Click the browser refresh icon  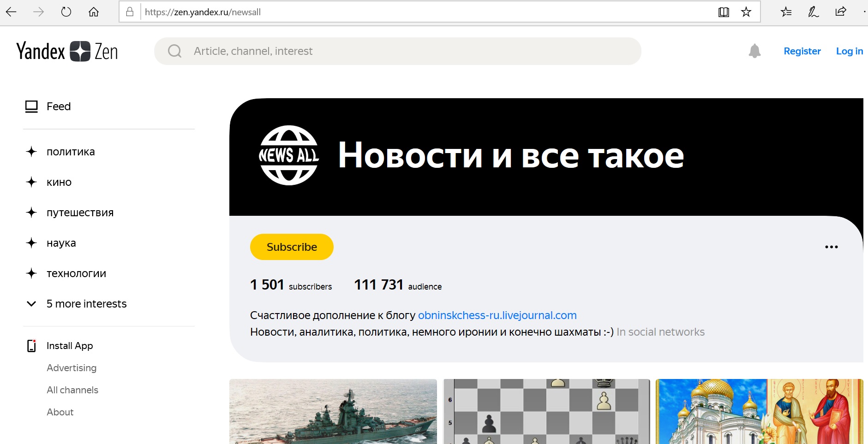66,12
